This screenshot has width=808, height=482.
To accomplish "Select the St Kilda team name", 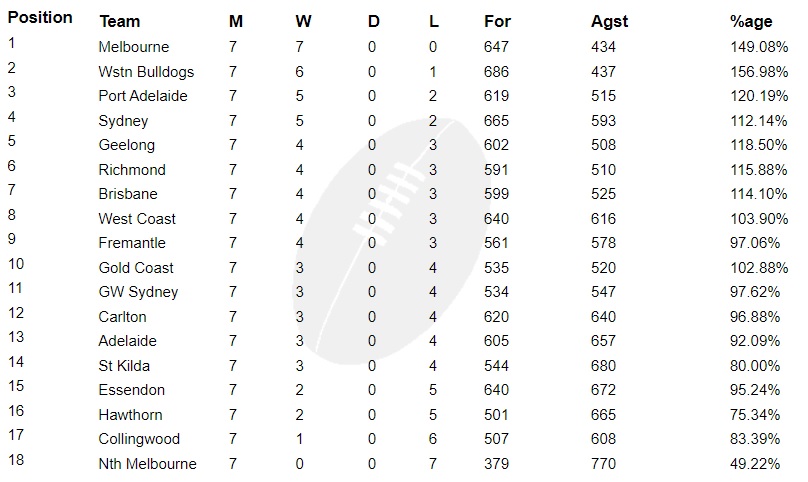I will [x=125, y=366].
